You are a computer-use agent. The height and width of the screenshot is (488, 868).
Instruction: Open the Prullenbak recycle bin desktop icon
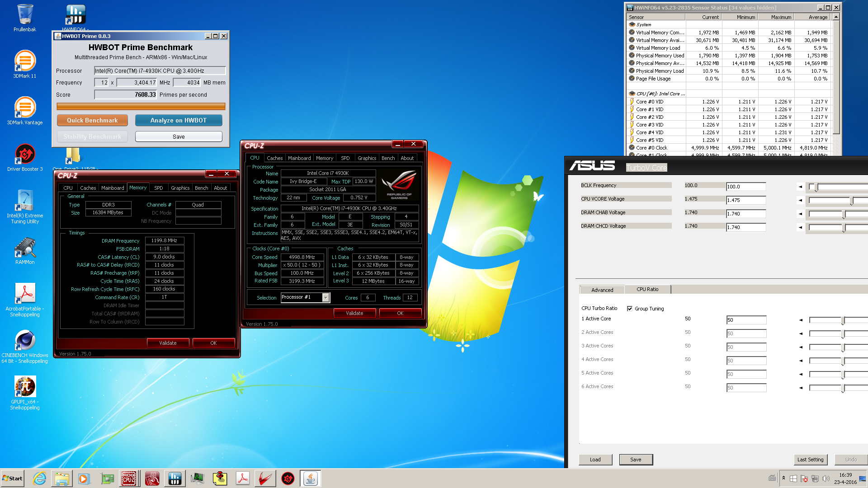pyautogui.click(x=25, y=18)
